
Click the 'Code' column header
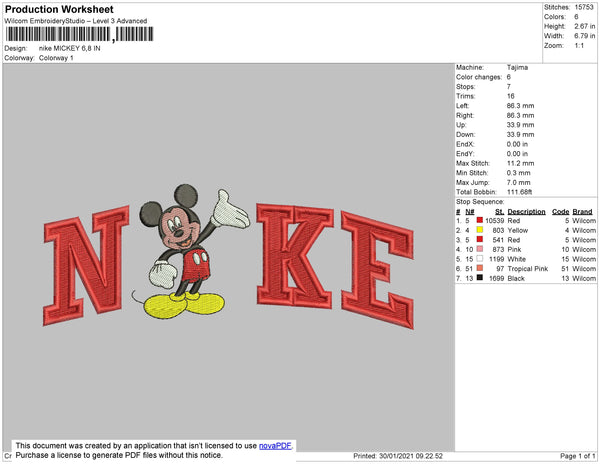(561, 212)
